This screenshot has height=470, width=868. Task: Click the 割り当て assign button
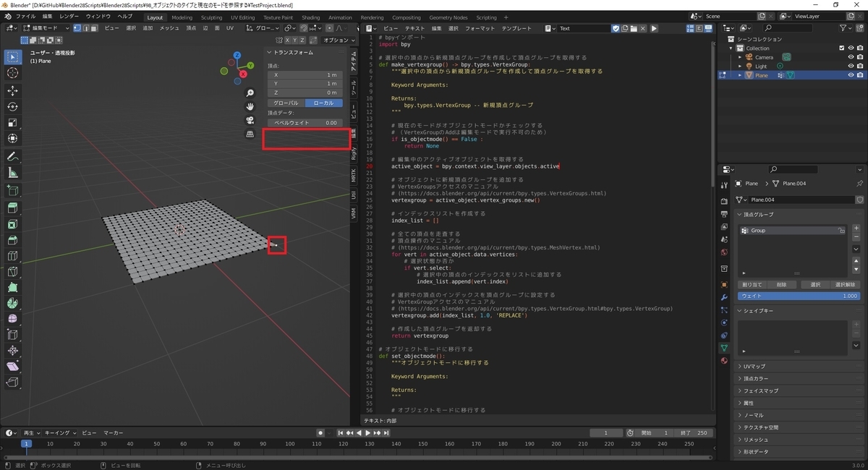752,285
